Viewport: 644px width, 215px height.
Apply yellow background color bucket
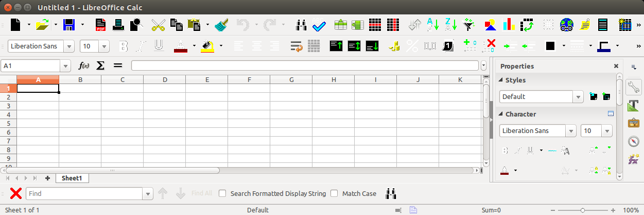208,46
